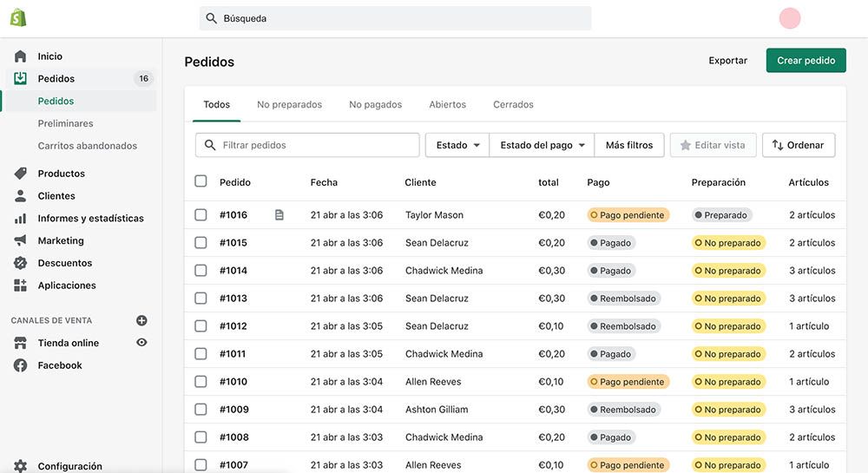The width and height of the screenshot is (868, 473).
Task: Check the box for order #1016
Action: point(201,214)
